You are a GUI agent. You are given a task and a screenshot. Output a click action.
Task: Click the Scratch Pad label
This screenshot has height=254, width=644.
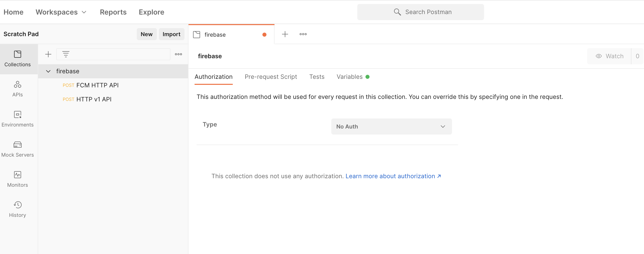(x=21, y=34)
